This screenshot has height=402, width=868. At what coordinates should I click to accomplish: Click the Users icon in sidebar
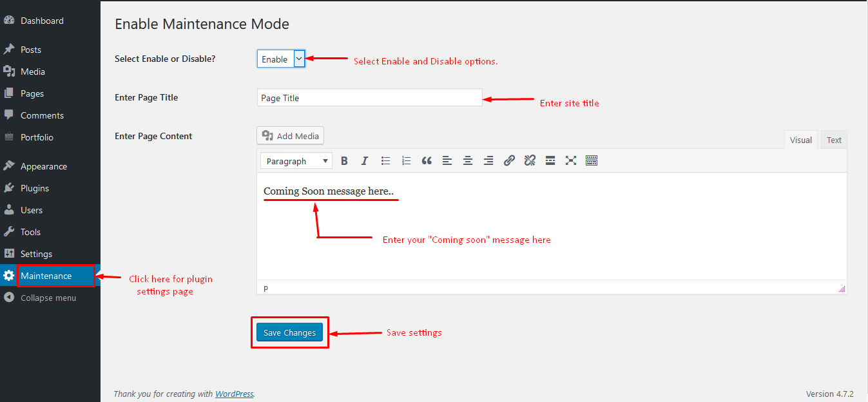coord(9,210)
